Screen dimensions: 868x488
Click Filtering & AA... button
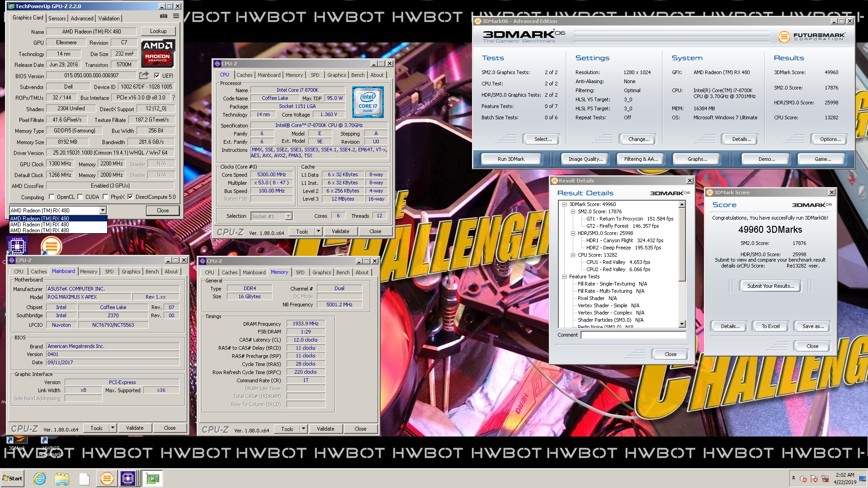click(x=641, y=159)
